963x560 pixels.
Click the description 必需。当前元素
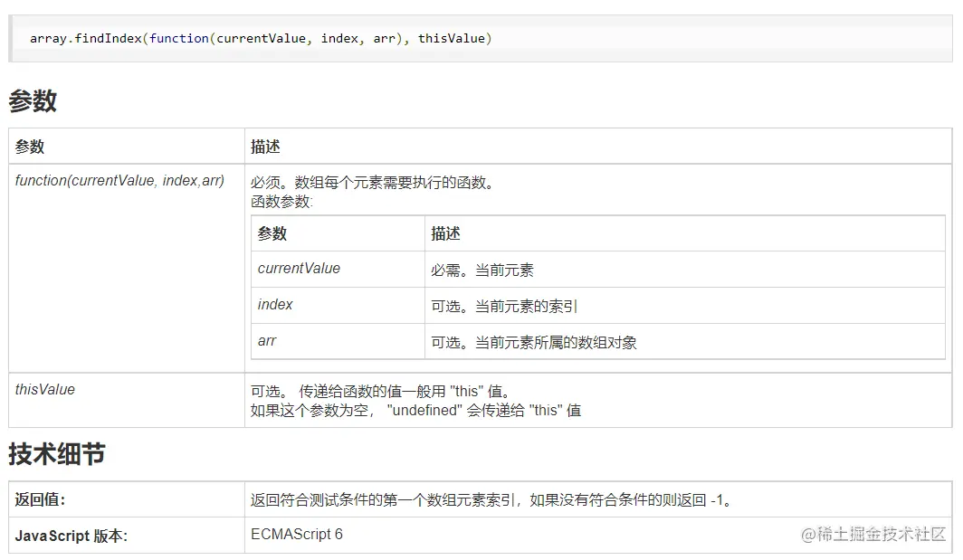(x=482, y=270)
